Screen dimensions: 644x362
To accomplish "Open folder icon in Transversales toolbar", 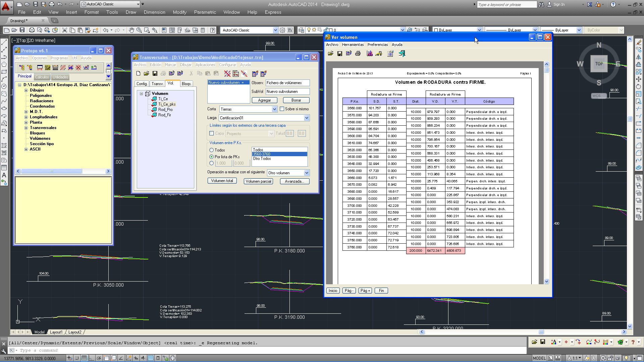I will point(146,73).
